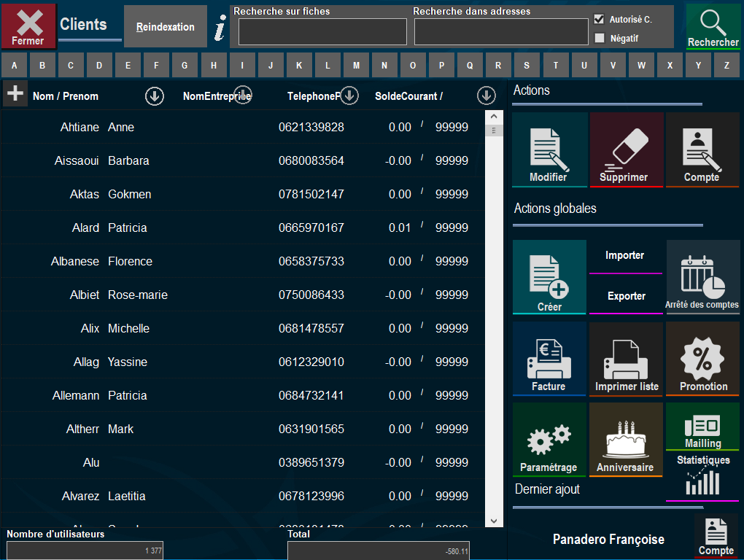744x560 pixels.
Task: Click the client list scrollbar down arrow
Action: [494, 521]
